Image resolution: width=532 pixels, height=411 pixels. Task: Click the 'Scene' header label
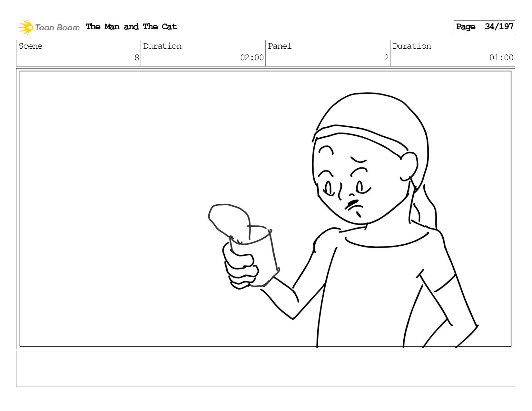[30, 46]
